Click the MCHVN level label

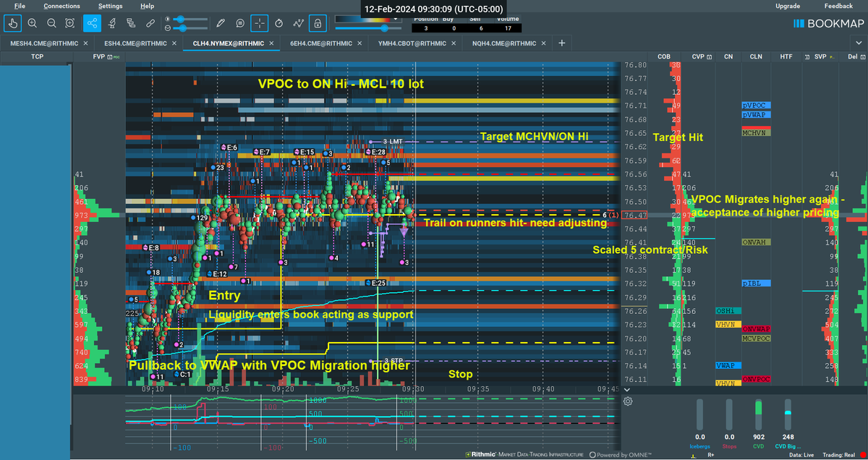click(x=756, y=133)
